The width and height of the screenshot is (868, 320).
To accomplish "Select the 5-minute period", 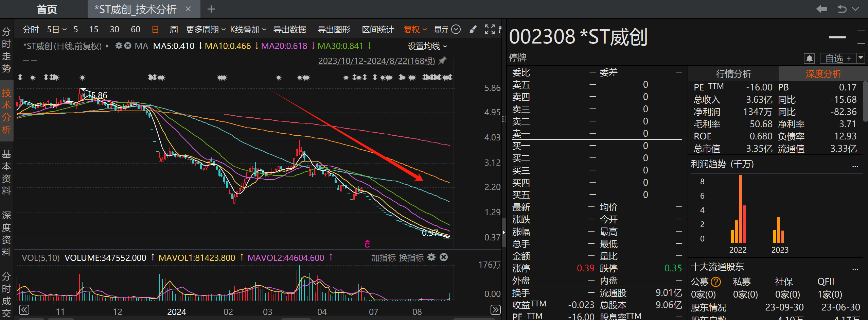I will coord(76,30).
